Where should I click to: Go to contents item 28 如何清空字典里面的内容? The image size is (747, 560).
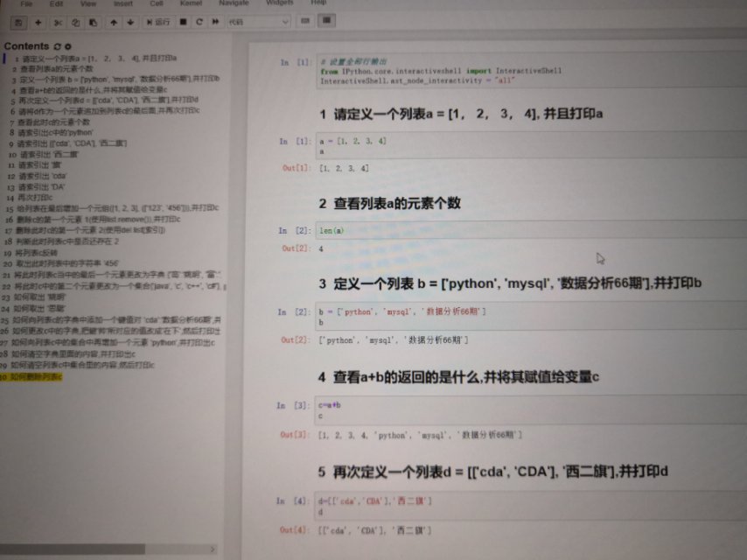tap(68, 353)
